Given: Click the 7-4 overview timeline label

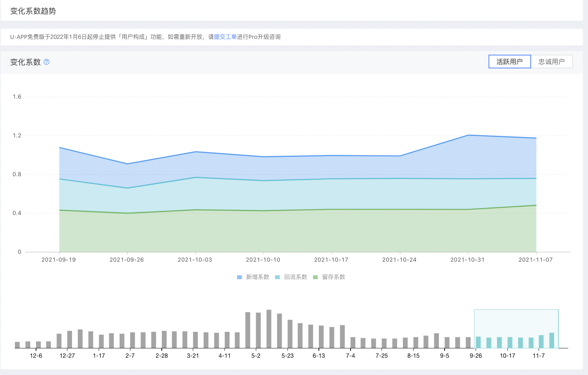Looking at the screenshot, I should (x=351, y=356).
